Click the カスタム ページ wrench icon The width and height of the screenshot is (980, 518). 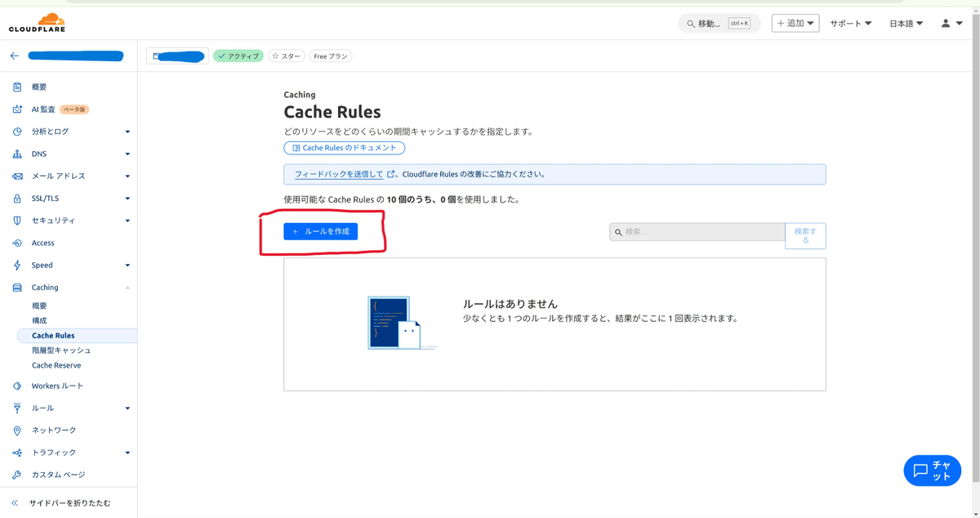(x=17, y=475)
